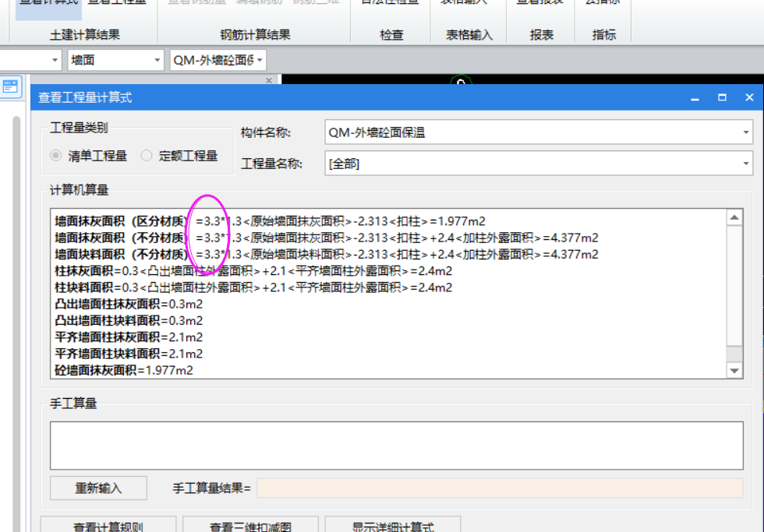Select the 墙面抹灰面积（区分材质）row
This screenshot has height=532, width=764.
(x=270, y=221)
